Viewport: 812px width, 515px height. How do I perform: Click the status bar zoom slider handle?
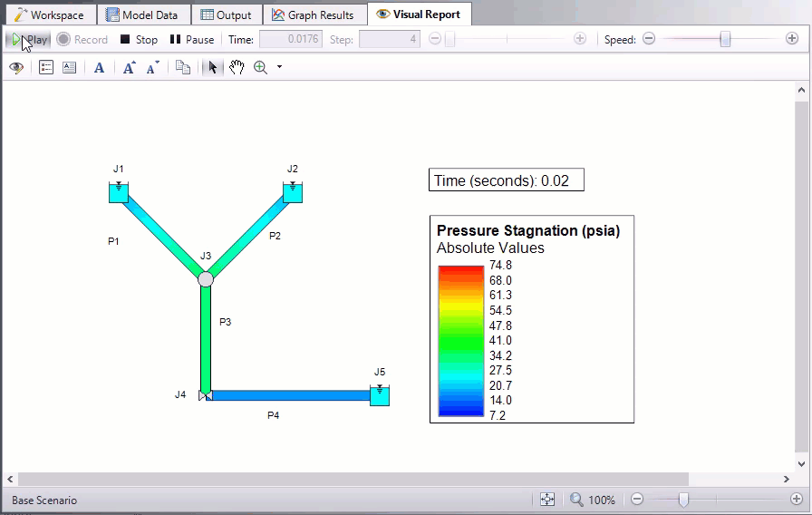point(683,500)
